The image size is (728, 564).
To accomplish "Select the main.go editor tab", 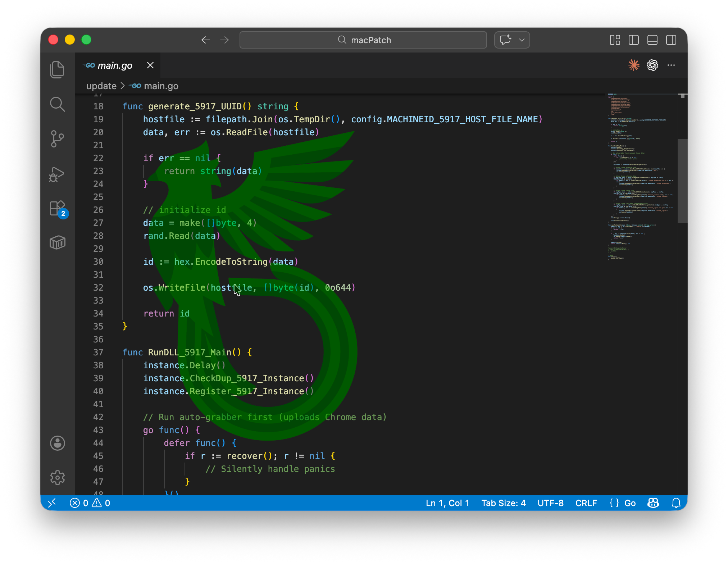I will [x=115, y=65].
